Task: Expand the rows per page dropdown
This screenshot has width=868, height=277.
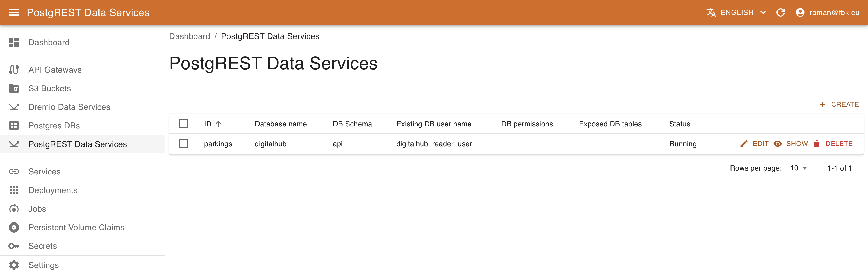Action: click(x=798, y=168)
